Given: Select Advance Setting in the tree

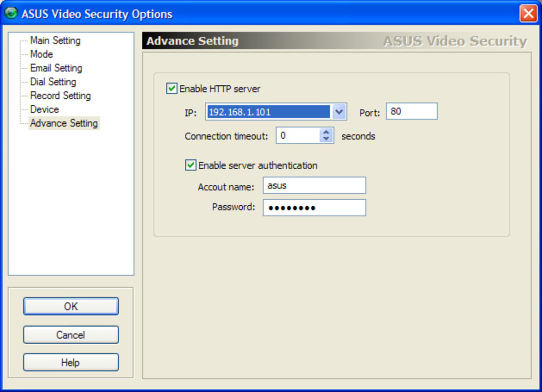Looking at the screenshot, I should point(64,123).
